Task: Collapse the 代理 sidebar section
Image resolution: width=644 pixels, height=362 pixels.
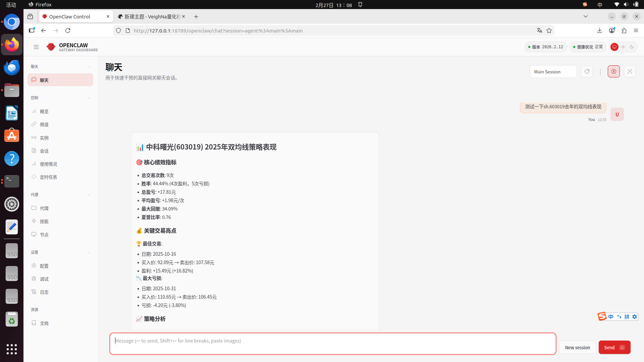Action: pyautogui.click(x=89, y=195)
